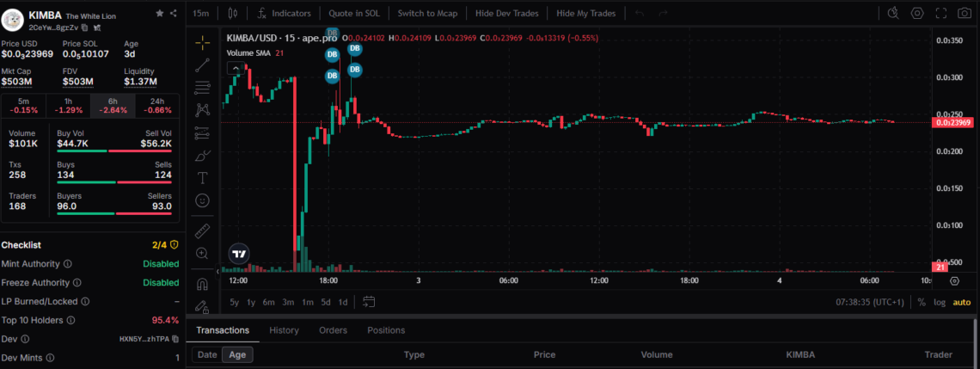Activate the zoom in tool
The width and height of the screenshot is (980, 369).
202,253
